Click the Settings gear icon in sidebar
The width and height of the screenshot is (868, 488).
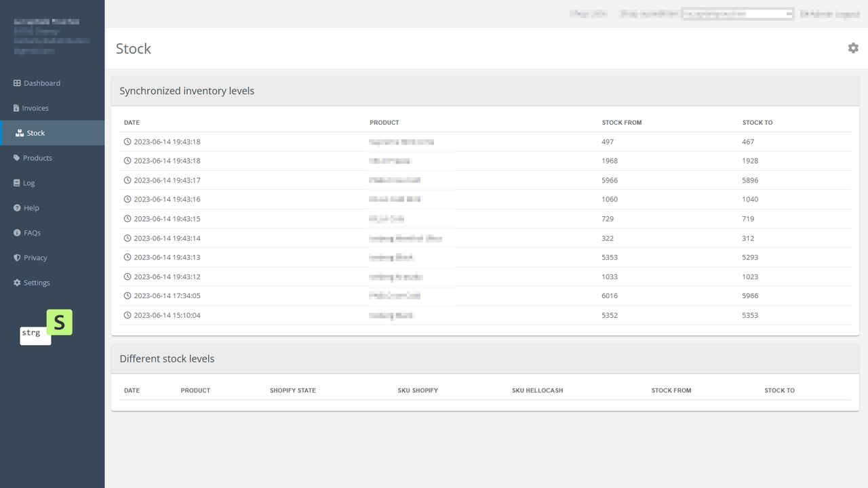16,283
